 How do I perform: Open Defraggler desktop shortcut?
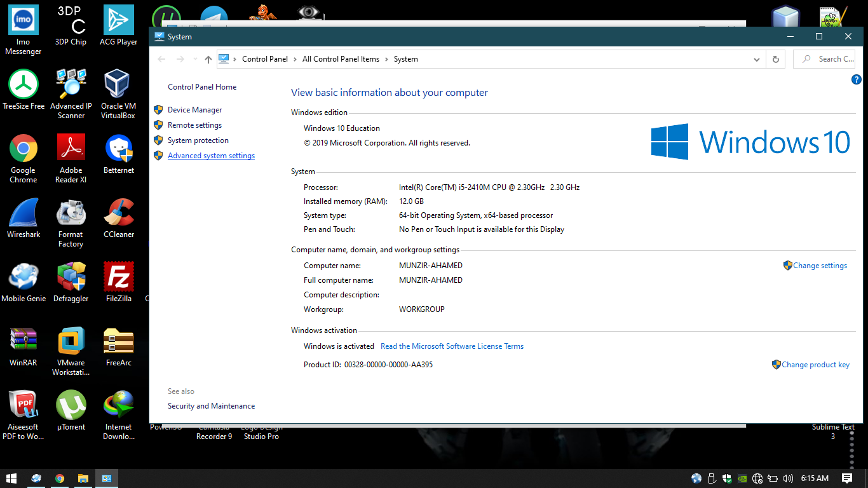[x=71, y=282]
